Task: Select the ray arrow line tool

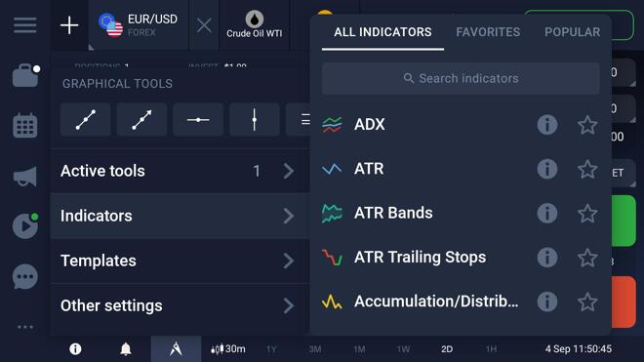Action: tap(141, 120)
